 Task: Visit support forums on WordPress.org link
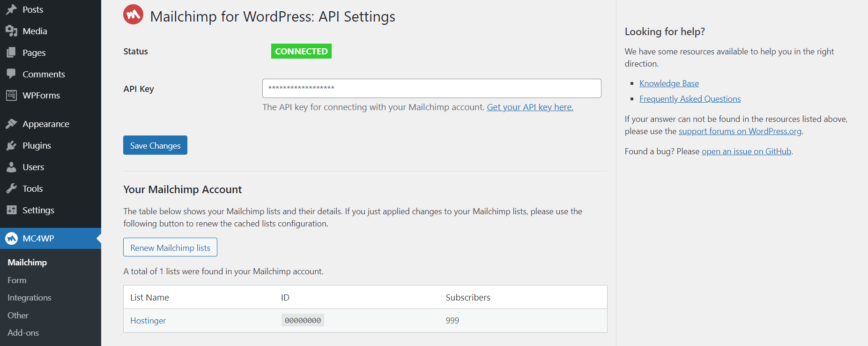(740, 131)
